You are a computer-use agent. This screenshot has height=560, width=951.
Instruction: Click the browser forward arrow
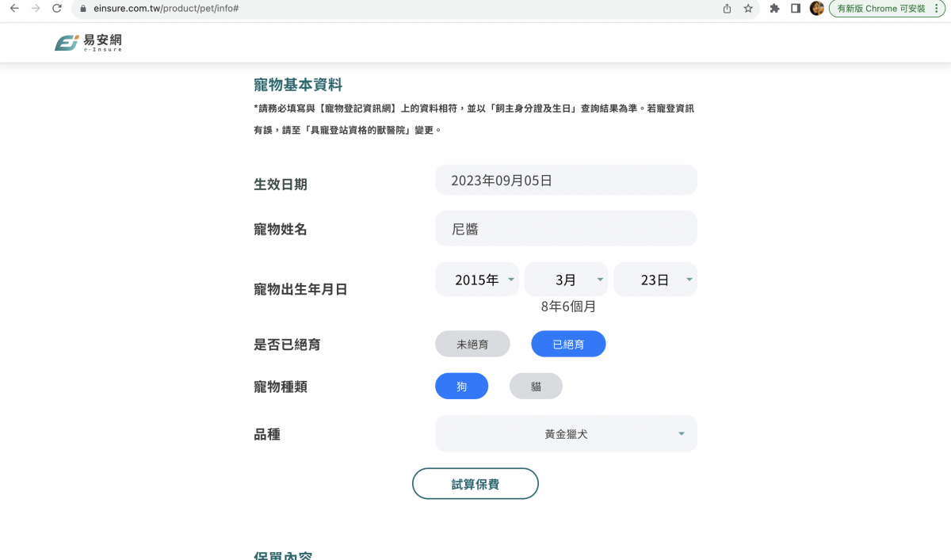point(35,9)
